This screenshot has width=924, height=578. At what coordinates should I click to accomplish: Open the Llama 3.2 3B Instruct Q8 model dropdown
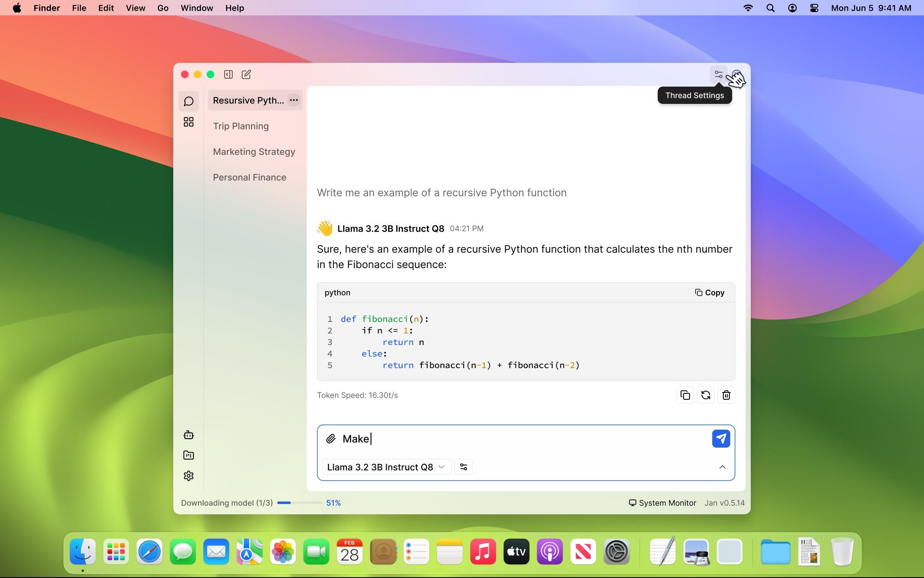coord(386,467)
